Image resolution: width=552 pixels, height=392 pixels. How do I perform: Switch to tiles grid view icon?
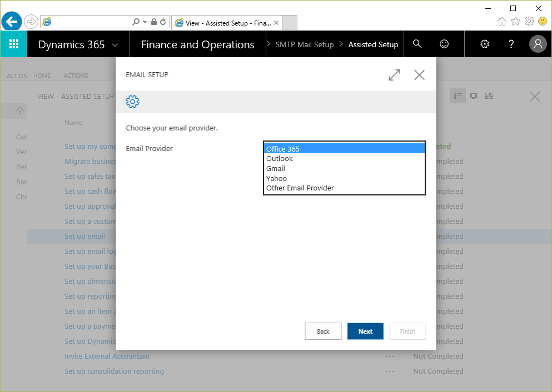(x=489, y=96)
